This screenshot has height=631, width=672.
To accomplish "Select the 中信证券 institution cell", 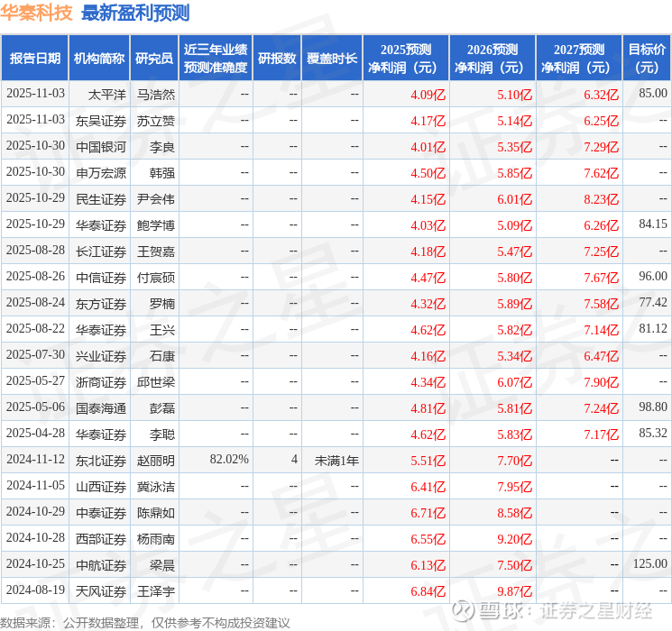I will point(101,278).
